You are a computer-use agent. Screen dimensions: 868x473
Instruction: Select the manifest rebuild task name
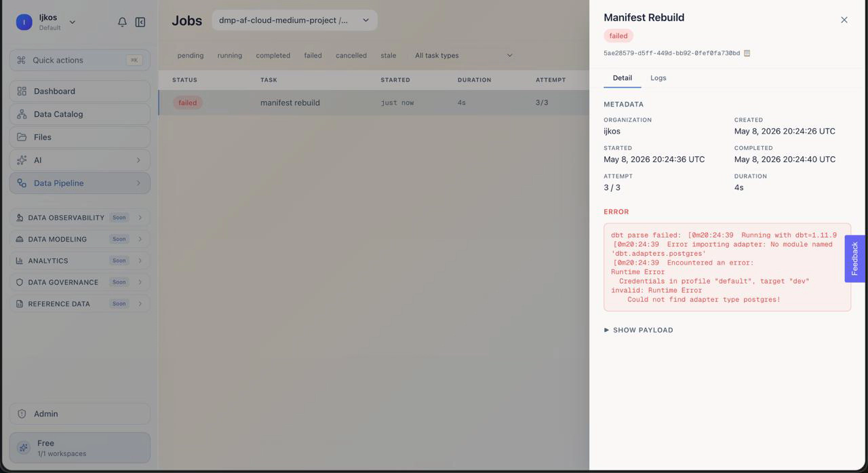point(290,103)
